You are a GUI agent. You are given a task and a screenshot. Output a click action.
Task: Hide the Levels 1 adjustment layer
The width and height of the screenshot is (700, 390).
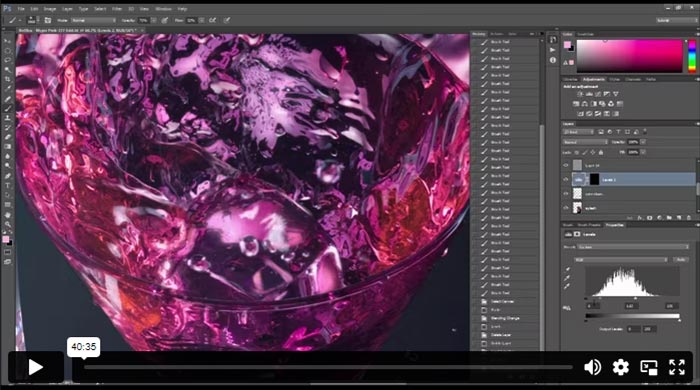pyautogui.click(x=566, y=179)
